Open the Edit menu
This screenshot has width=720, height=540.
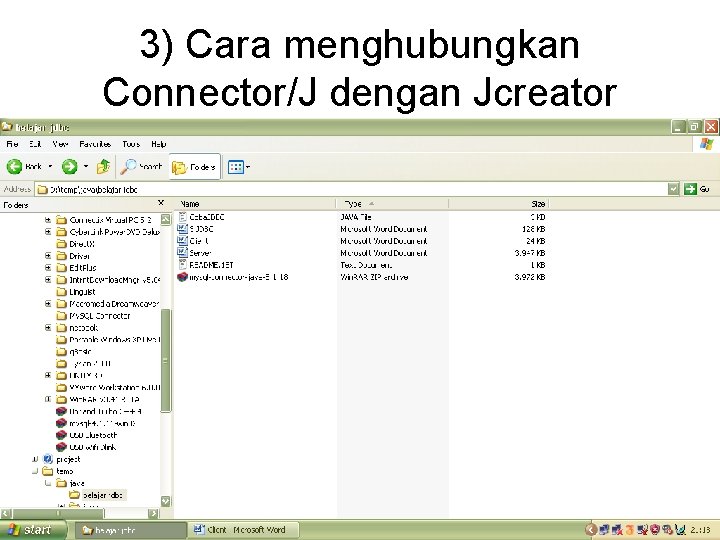tap(35, 144)
